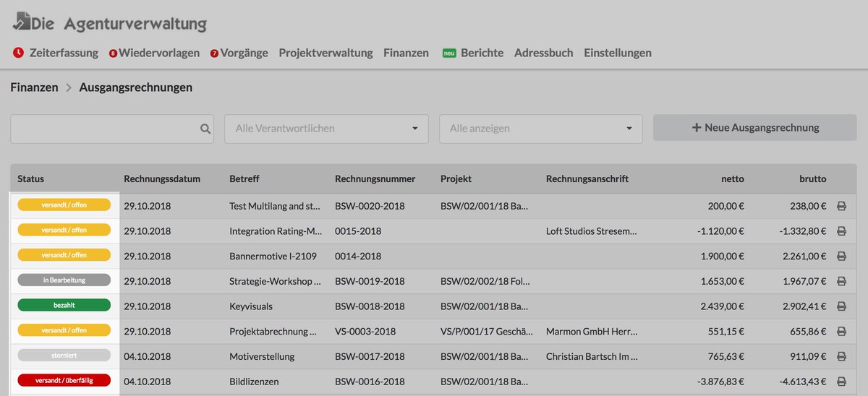Click the red clock Zeiterfassung icon

tap(18, 53)
